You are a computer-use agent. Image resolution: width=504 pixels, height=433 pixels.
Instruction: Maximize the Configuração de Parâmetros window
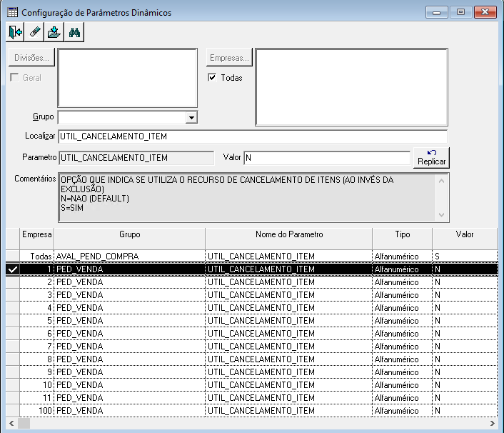[x=460, y=12]
